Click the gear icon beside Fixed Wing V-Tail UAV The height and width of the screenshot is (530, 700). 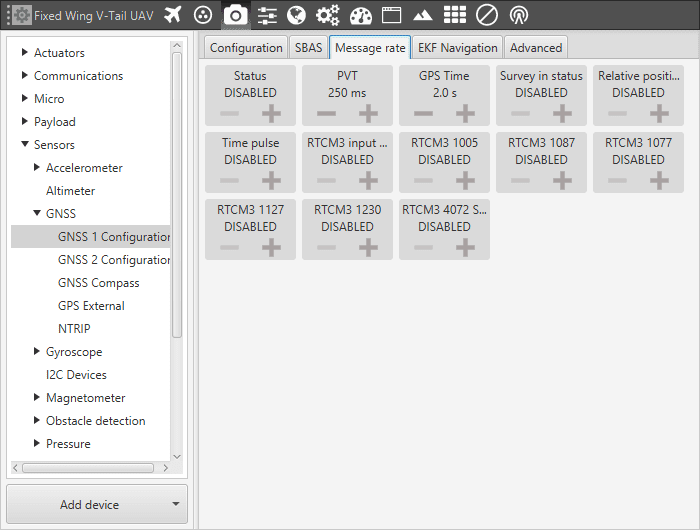pyautogui.click(x=21, y=15)
